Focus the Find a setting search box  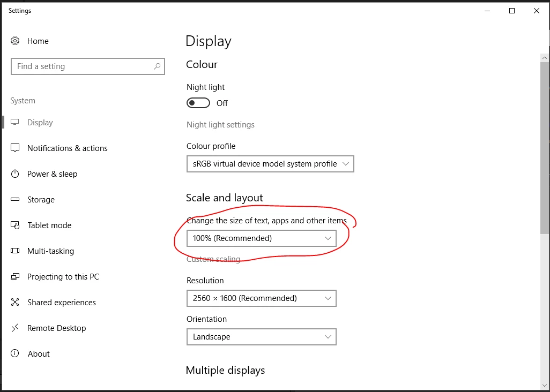click(x=88, y=66)
